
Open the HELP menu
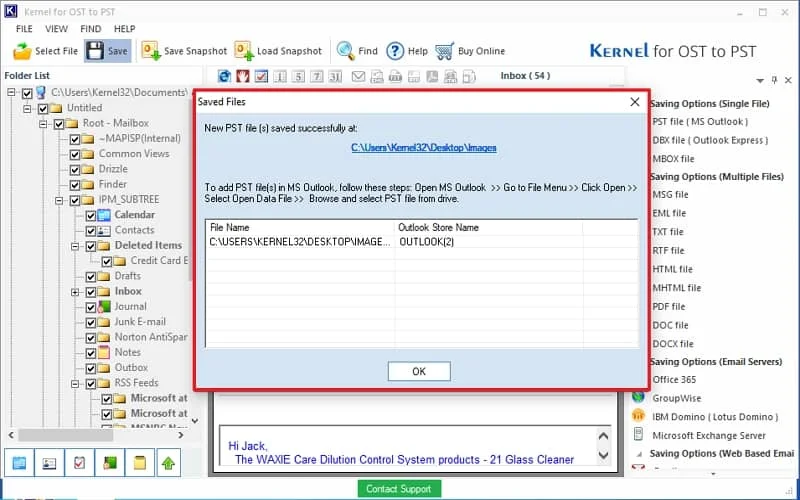[x=124, y=29]
